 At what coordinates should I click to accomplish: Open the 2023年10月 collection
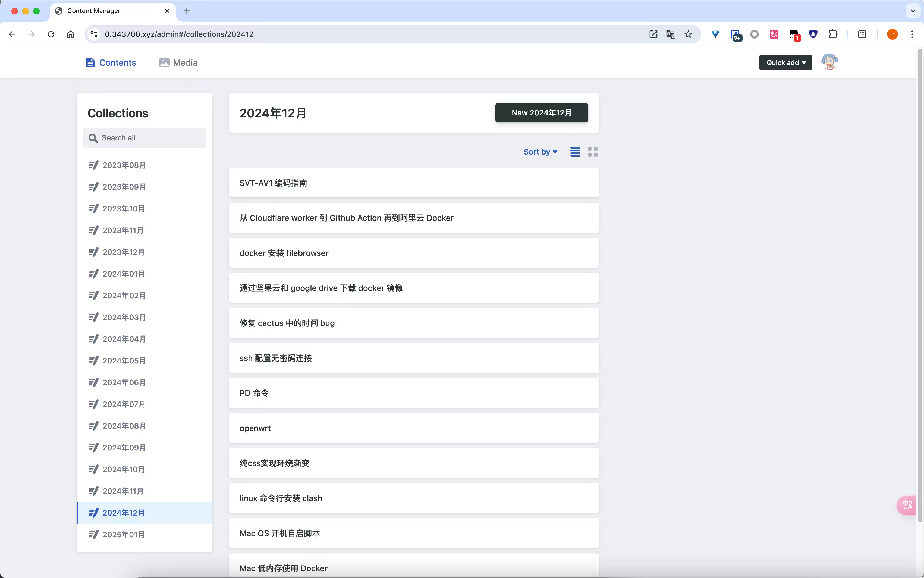tap(144, 209)
